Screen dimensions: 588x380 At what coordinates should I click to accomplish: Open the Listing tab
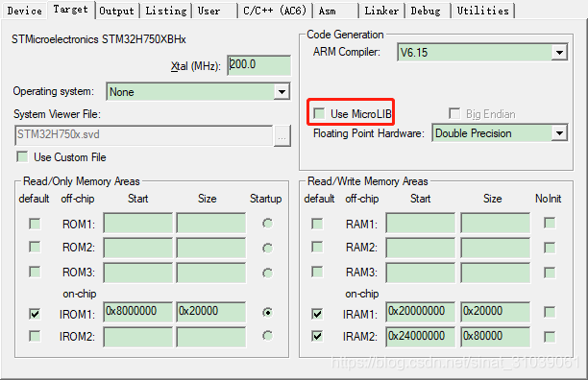pyautogui.click(x=166, y=11)
